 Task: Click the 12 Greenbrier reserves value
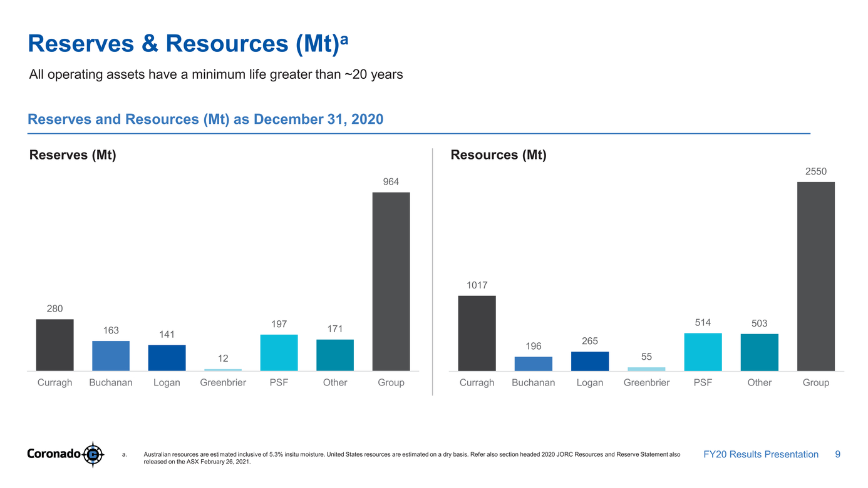tap(223, 358)
